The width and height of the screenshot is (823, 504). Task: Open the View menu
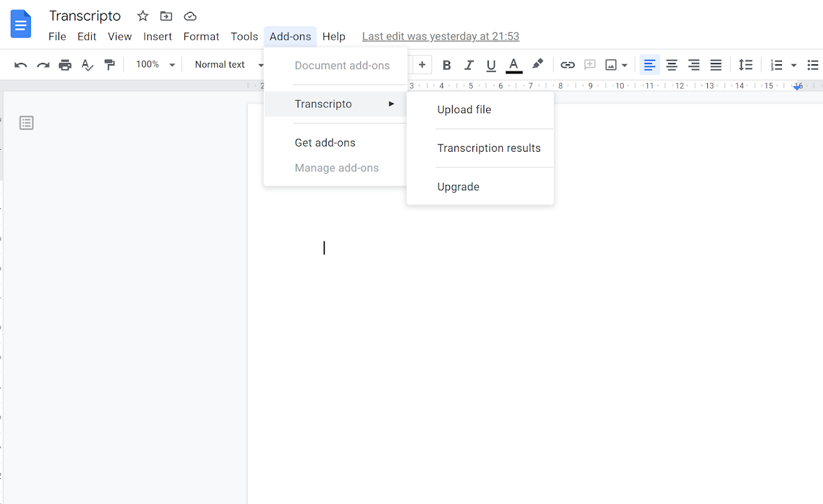[x=120, y=37]
